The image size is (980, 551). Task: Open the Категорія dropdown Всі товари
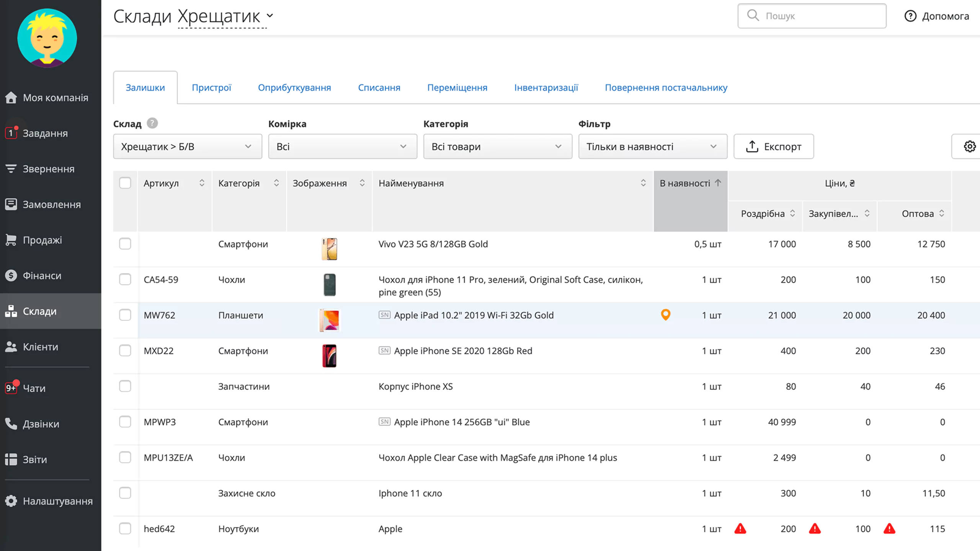click(x=498, y=147)
